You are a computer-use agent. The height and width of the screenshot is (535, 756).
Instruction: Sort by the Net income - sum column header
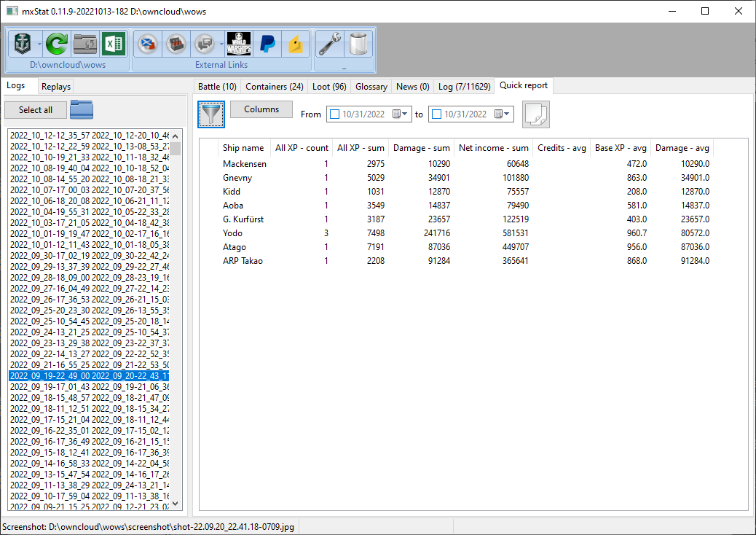click(x=494, y=148)
